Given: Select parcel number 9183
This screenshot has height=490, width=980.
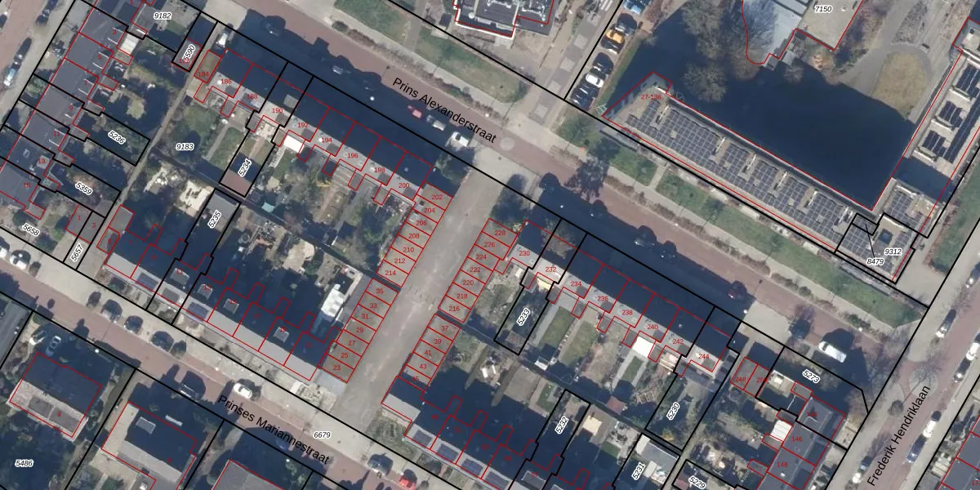Looking at the screenshot, I should [185, 146].
